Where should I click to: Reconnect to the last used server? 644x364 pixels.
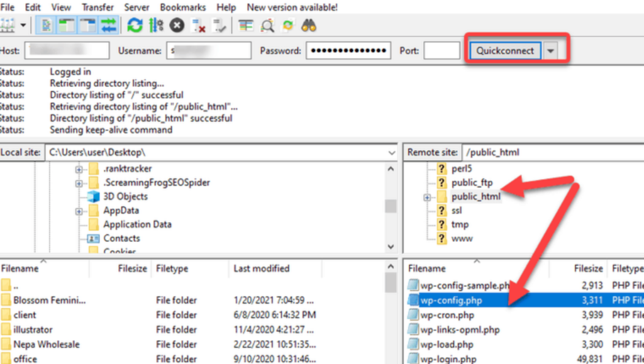coord(219,26)
